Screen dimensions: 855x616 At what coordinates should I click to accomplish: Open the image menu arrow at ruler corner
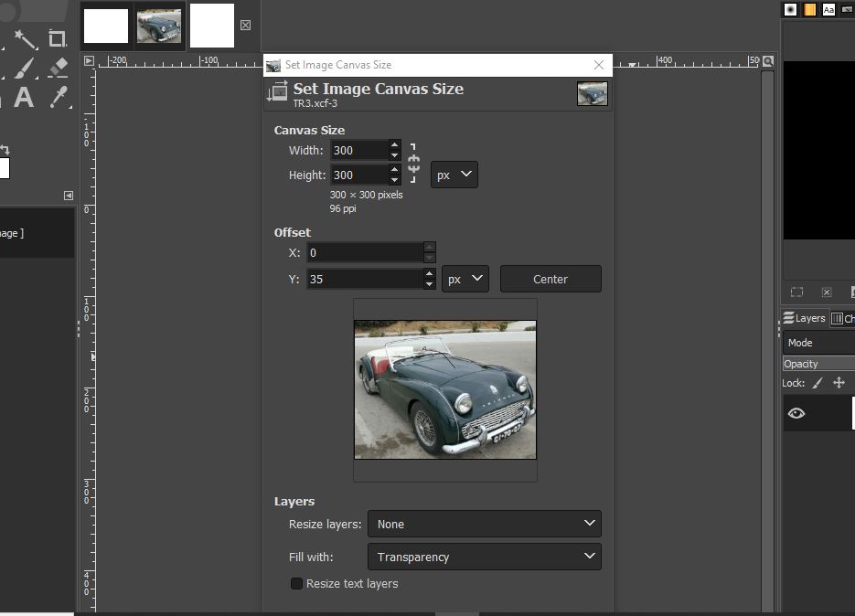click(89, 61)
